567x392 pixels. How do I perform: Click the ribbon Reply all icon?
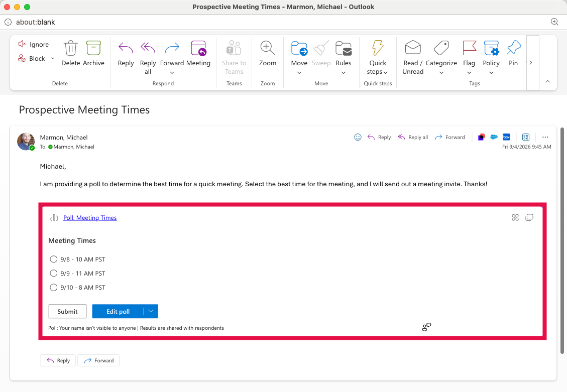pos(148,48)
